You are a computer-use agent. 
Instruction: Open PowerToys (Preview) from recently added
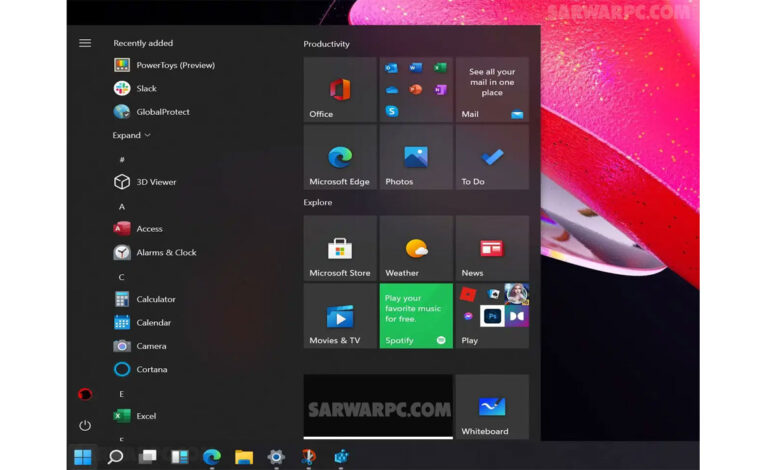[x=165, y=65]
